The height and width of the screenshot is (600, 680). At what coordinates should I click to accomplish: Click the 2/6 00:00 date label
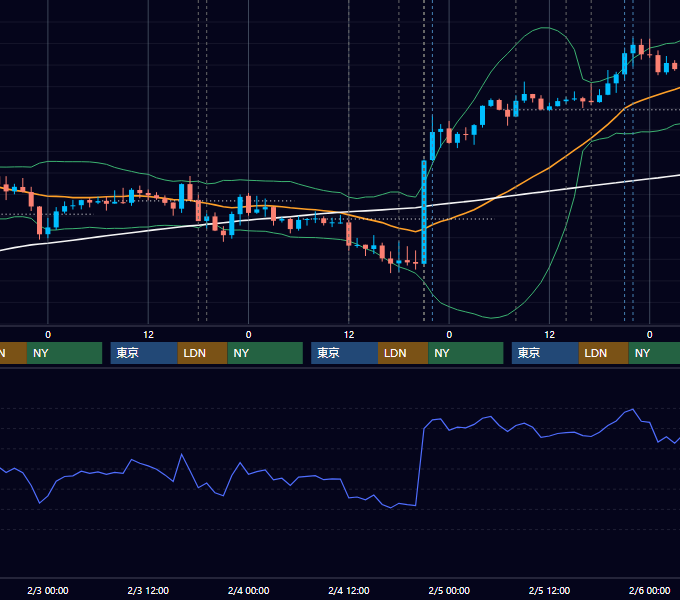pyautogui.click(x=649, y=590)
